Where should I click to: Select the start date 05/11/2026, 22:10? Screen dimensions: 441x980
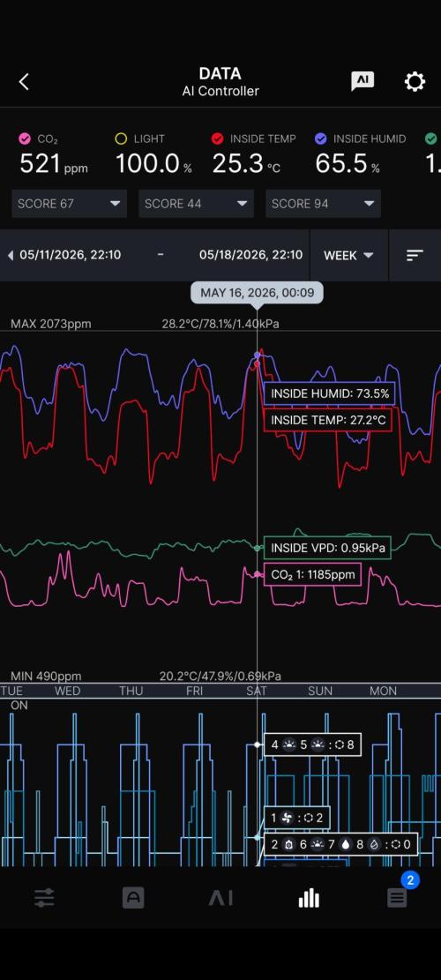70,255
